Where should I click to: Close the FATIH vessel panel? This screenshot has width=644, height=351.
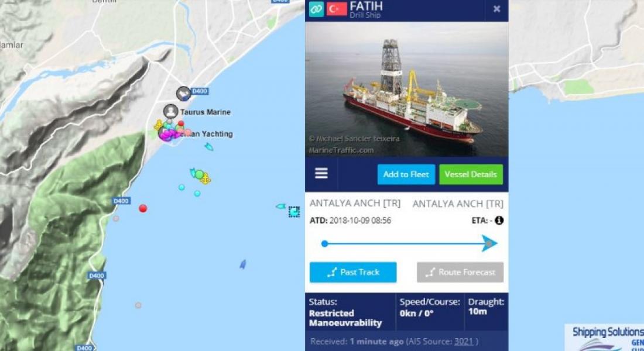click(x=496, y=9)
